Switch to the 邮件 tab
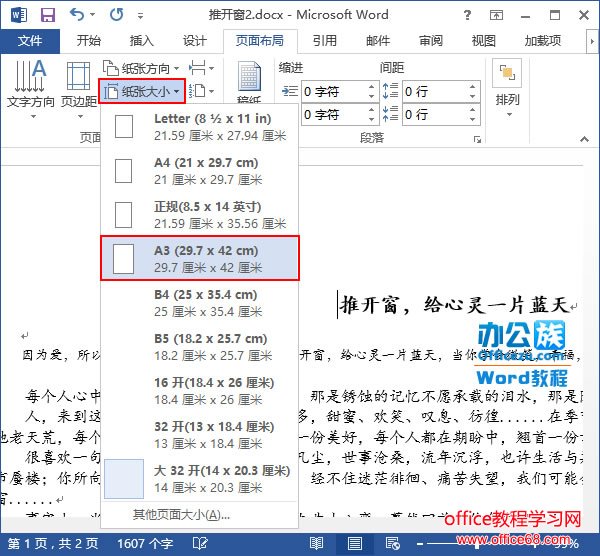Screen dimensions: 600x556 click(378, 41)
